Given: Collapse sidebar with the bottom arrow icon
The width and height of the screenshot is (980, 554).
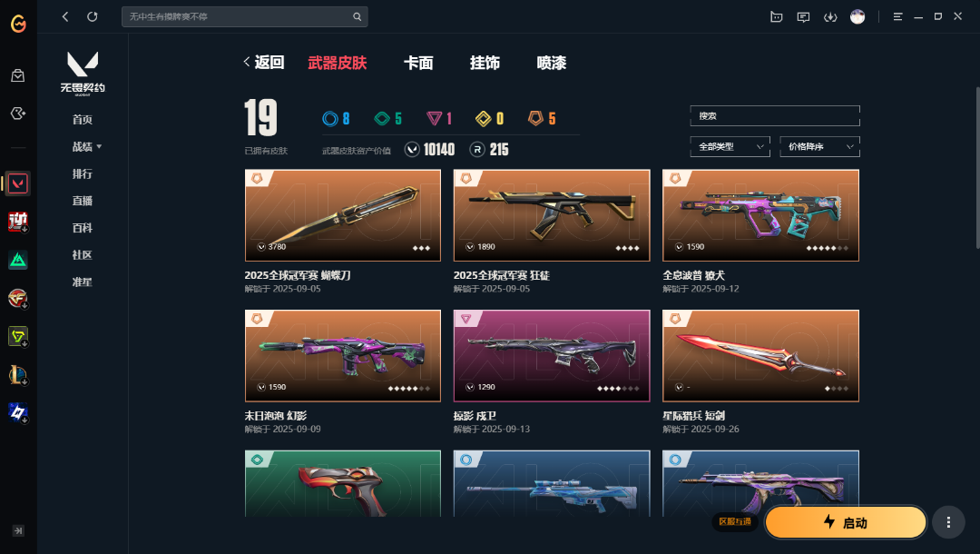Looking at the screenshot, I should coord(18,531).
